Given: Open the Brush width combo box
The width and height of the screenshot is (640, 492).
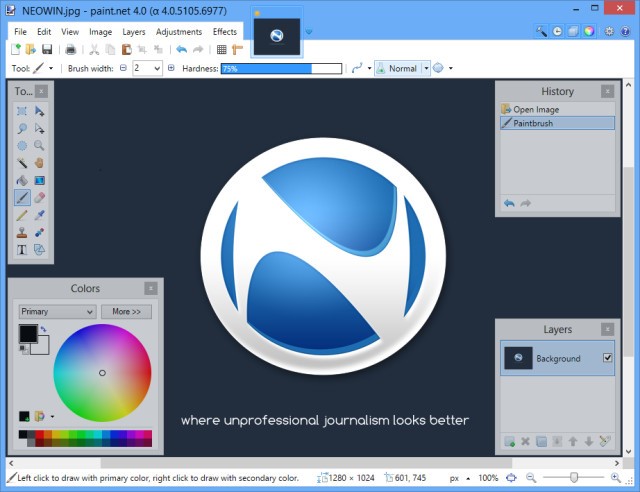Looking at the screenshot, I should click(147, 68).
